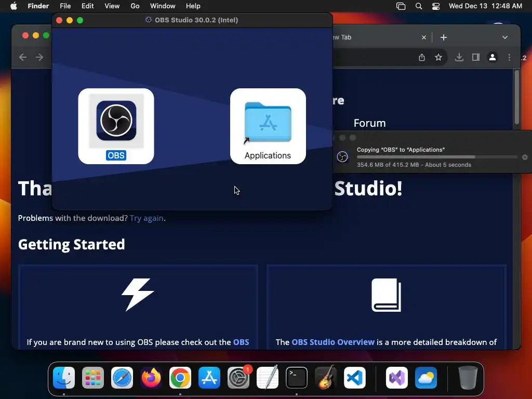
Task: Open Launchpad from the Dock
Action: 93,378
